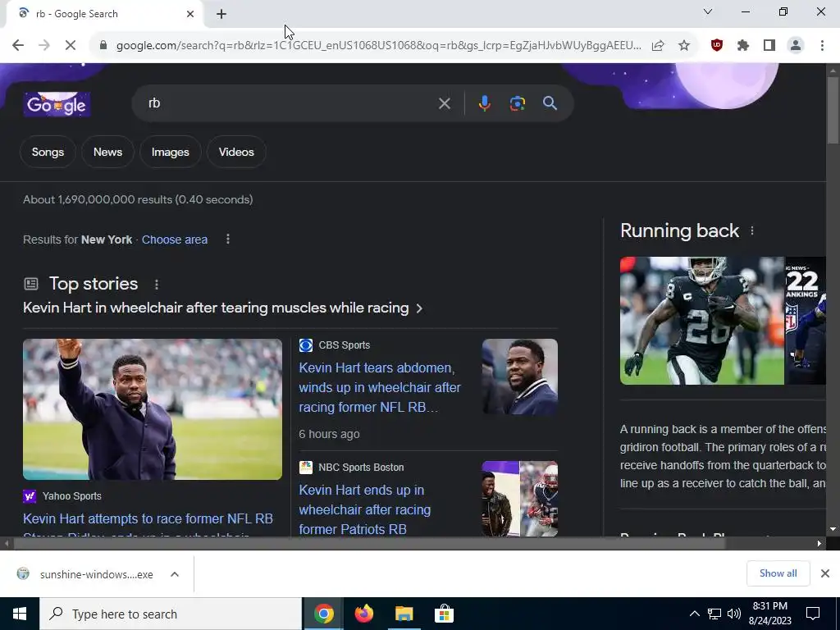Switch to Images results
This screenshot has width=840, height=630.
(x=171, y=152)
